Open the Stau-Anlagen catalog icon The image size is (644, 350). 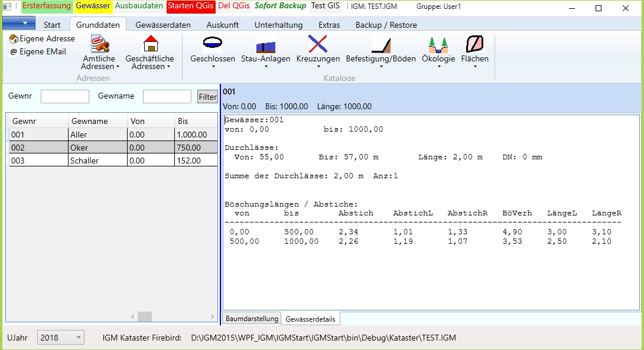click(x=265, y=45)
